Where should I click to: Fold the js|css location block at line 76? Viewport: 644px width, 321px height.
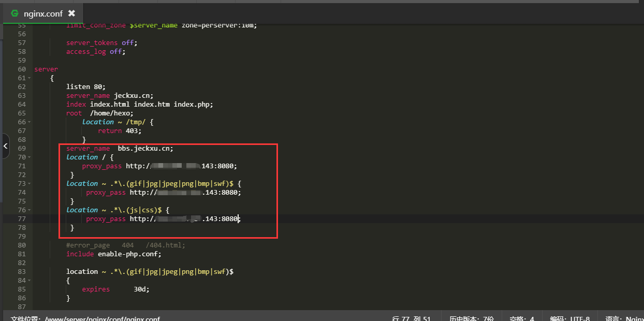[29, 210]
